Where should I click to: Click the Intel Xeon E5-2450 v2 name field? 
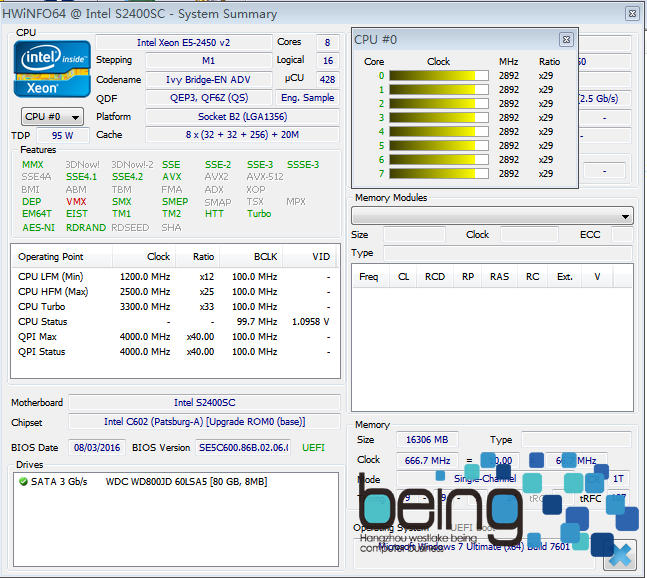(184, 42)
